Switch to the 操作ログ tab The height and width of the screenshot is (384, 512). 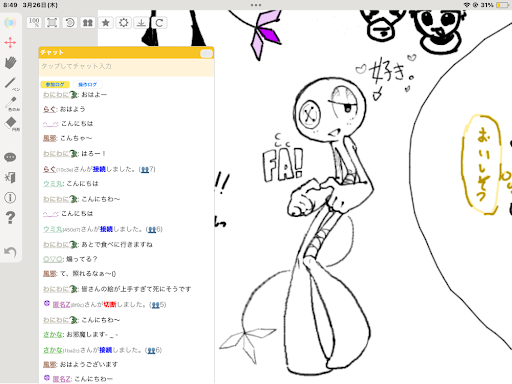87,85
